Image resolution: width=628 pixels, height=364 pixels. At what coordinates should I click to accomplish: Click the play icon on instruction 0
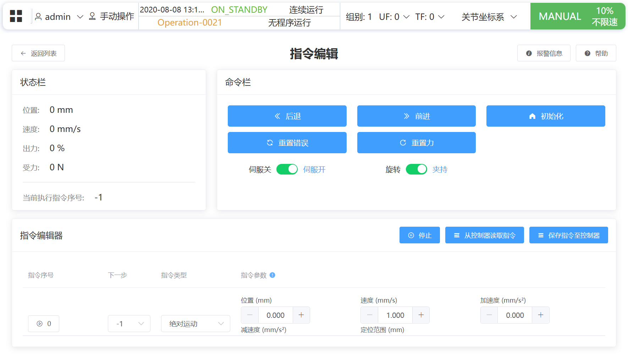tap(40, 324)
